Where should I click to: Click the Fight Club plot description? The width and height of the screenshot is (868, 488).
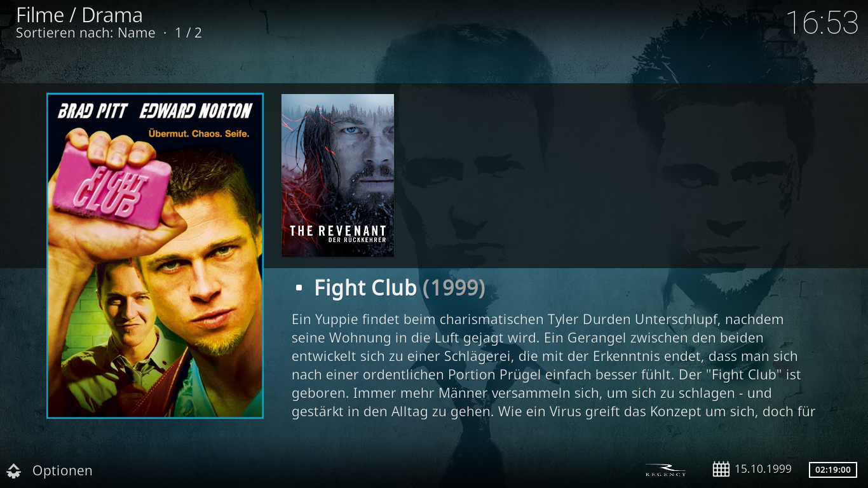(553, 365)
